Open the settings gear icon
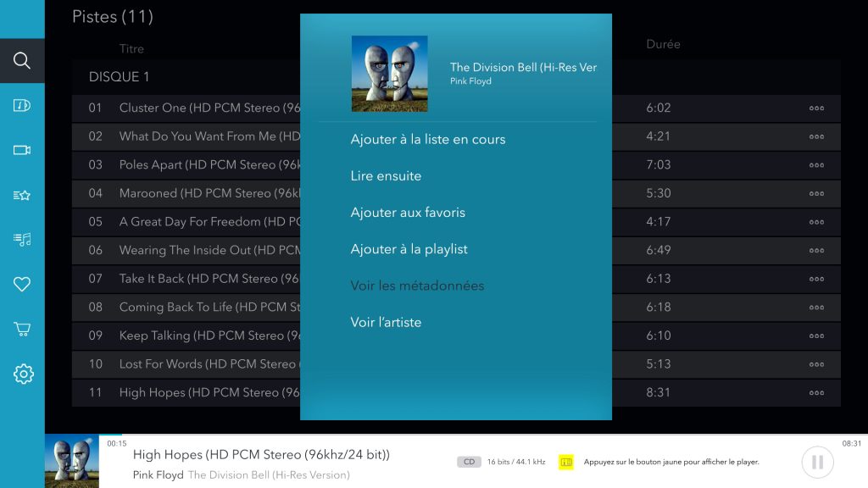 (23, 374)
